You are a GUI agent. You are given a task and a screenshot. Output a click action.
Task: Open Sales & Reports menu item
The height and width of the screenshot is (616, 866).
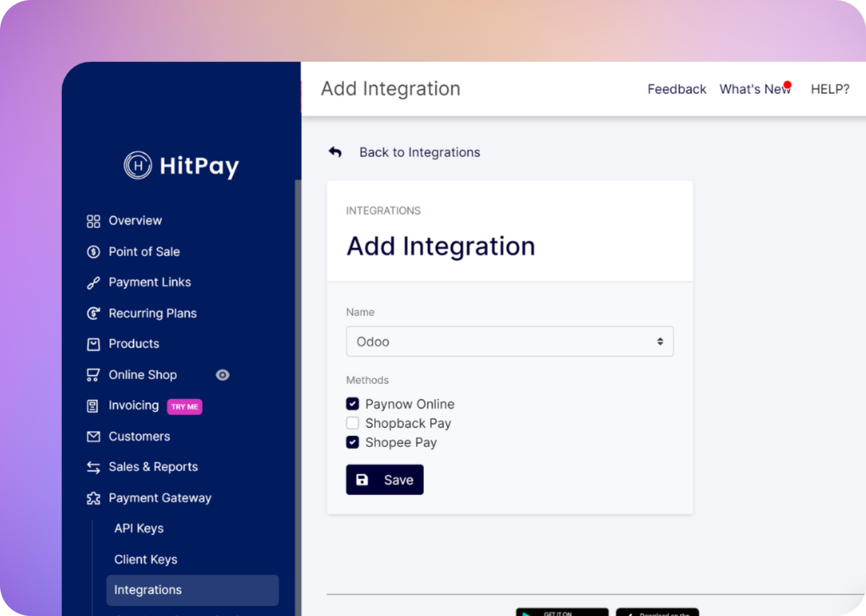(x=153, y=467)
